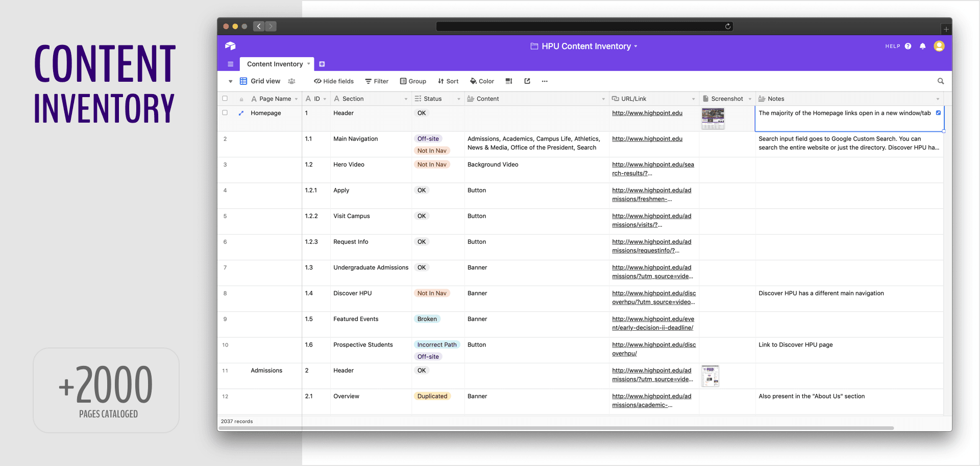The image size is (980, 466).
Task: Open the Filter options
Action: (377, 81)
